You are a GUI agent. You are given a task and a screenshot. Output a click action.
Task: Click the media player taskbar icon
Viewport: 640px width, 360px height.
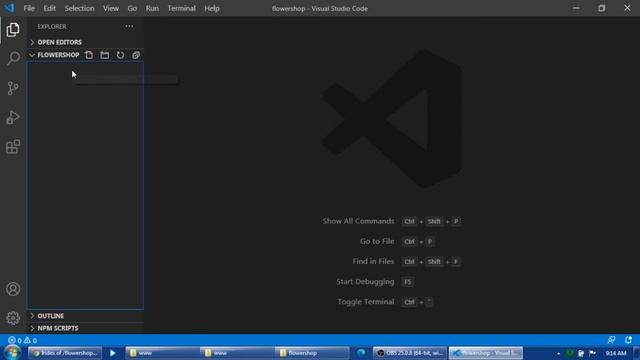pyautogui.click(x=112, y=353)
